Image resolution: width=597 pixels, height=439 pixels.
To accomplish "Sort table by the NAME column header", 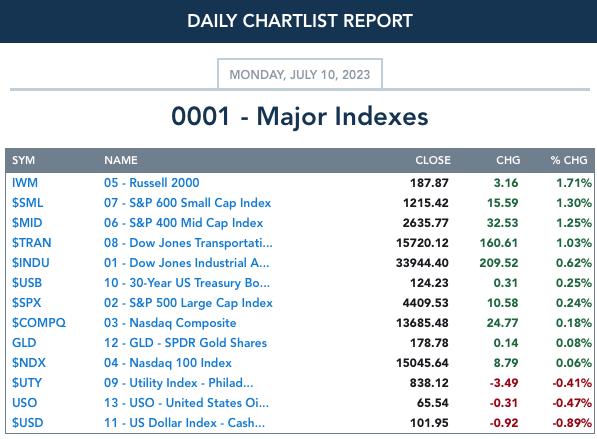I will [121, 160].
